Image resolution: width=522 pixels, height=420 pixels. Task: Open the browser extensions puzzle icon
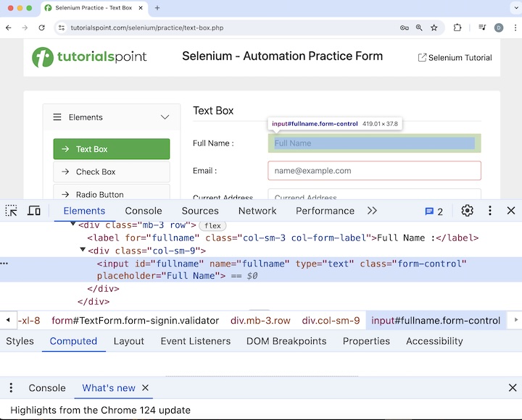tap(457, 28)
